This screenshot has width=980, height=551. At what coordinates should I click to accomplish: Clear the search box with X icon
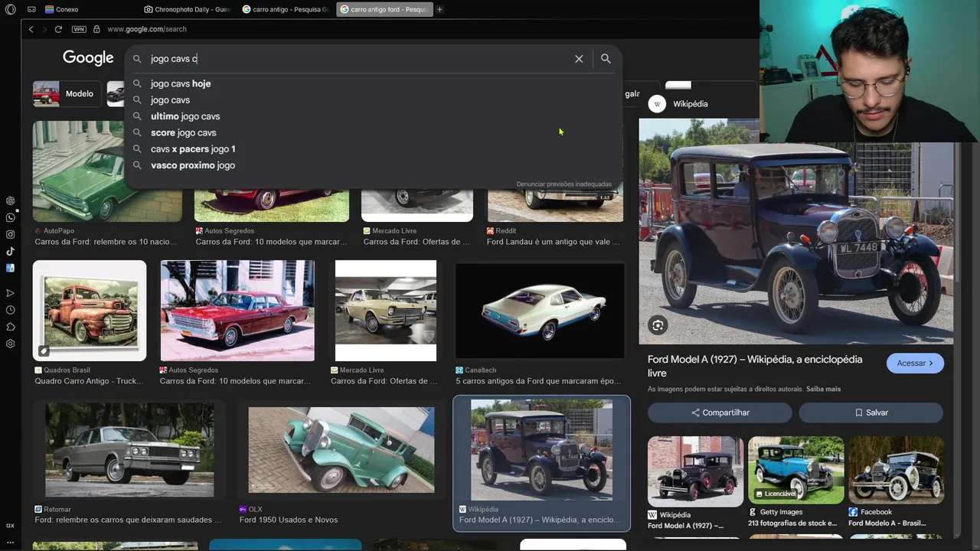point(579,59)
